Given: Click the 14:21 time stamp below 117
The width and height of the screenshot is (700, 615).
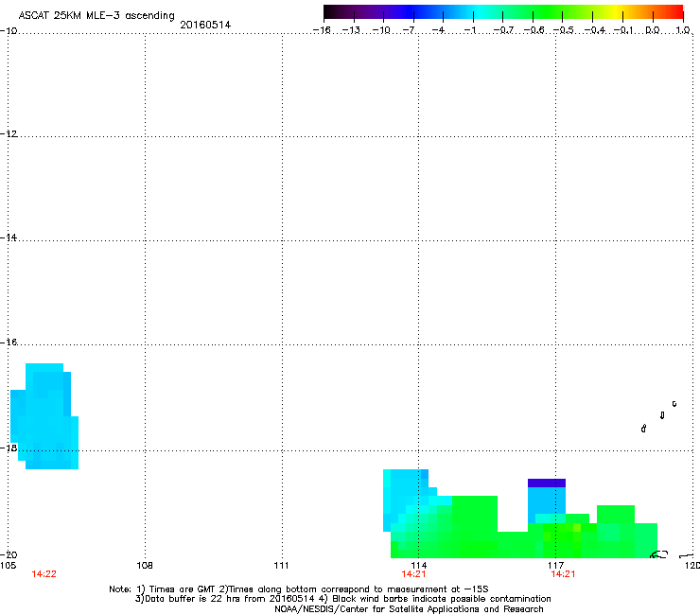Looking at the screenshot, I should [x=564, y=574].
